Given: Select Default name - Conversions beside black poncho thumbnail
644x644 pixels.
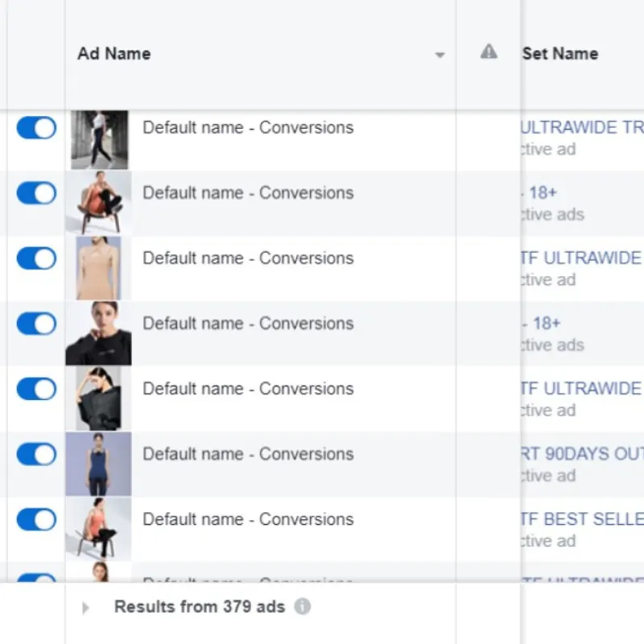Looking at the screenshot, I should pyautogui.click(x=248, y=389).
